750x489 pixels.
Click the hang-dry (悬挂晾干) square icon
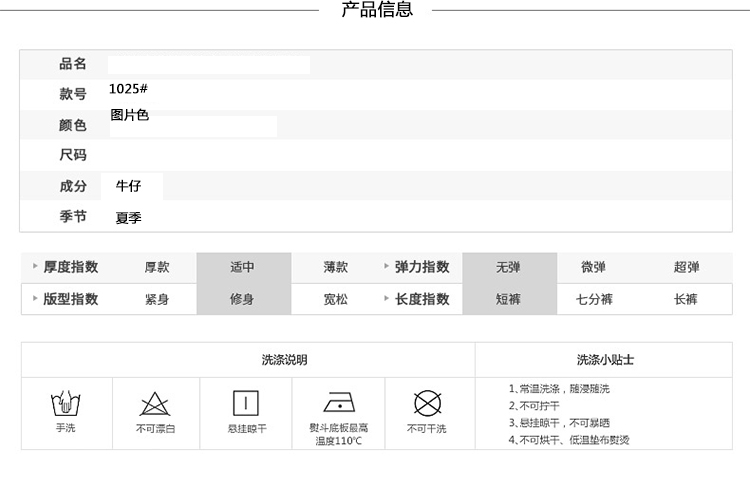point(246,403)
